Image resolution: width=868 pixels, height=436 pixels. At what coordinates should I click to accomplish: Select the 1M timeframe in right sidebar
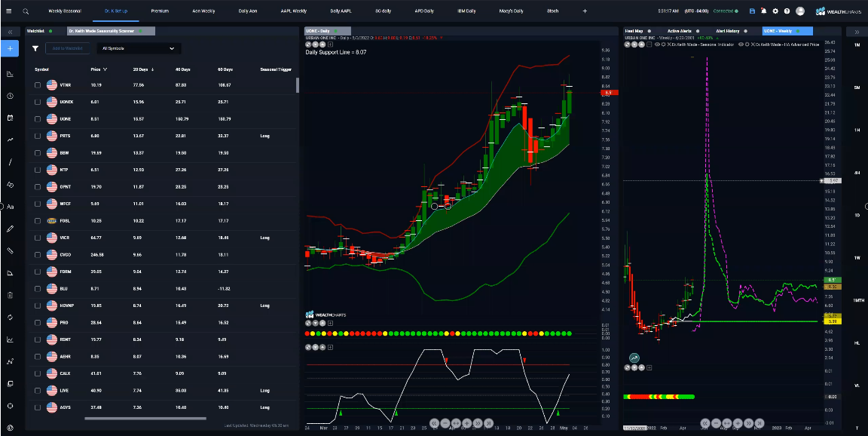pyautogui.click(x=857, y=44)
